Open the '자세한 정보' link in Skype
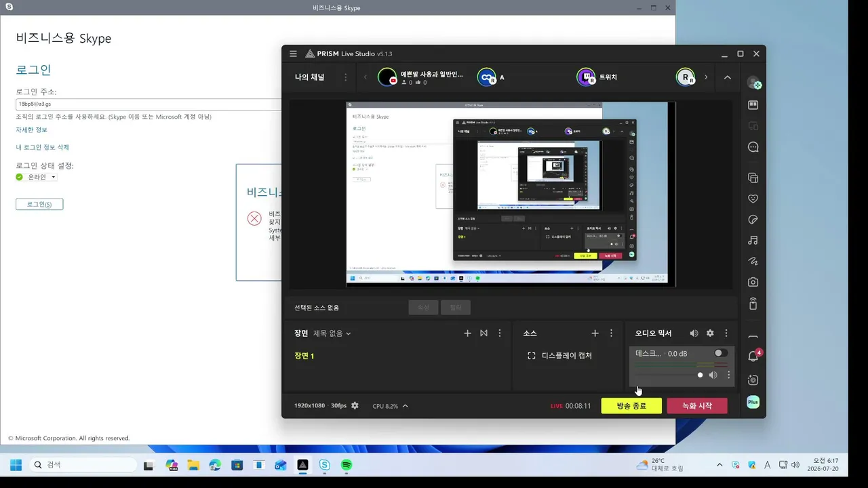This screenshot has width=868, height=488. click(x=32, y=129)
